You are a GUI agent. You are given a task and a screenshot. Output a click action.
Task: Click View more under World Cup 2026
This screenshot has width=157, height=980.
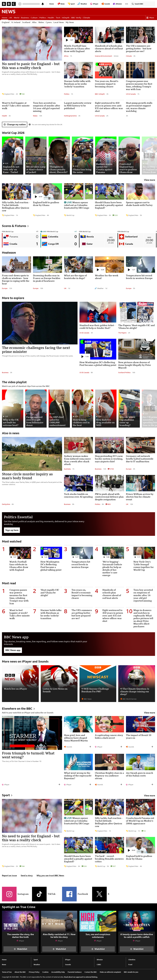click(x=149, y=180)
